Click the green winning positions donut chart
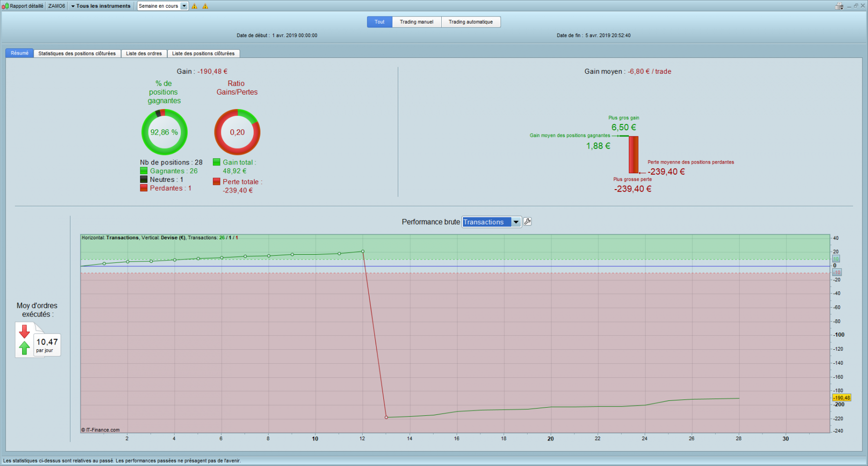This screenshot has height=466, width=868. tap(164, 132)
